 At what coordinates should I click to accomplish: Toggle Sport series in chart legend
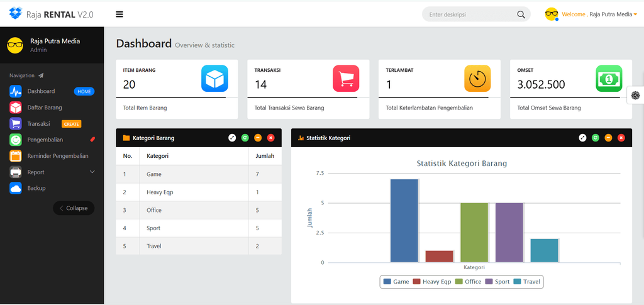[x=497, y=282]
